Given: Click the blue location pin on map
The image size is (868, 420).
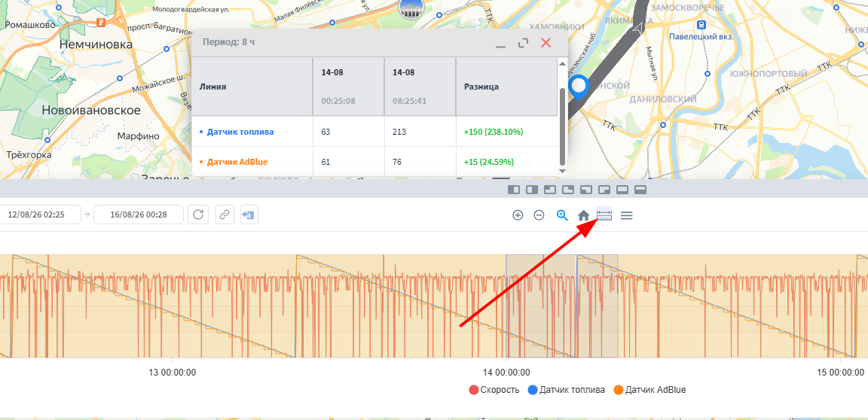Looking at the screenshot, I should coord(579,87).
